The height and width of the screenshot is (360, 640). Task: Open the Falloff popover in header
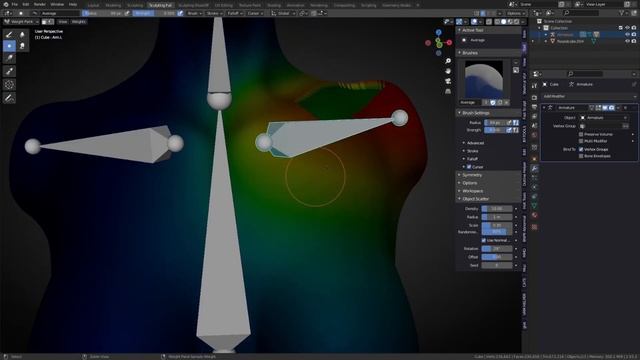pos(235,13)
